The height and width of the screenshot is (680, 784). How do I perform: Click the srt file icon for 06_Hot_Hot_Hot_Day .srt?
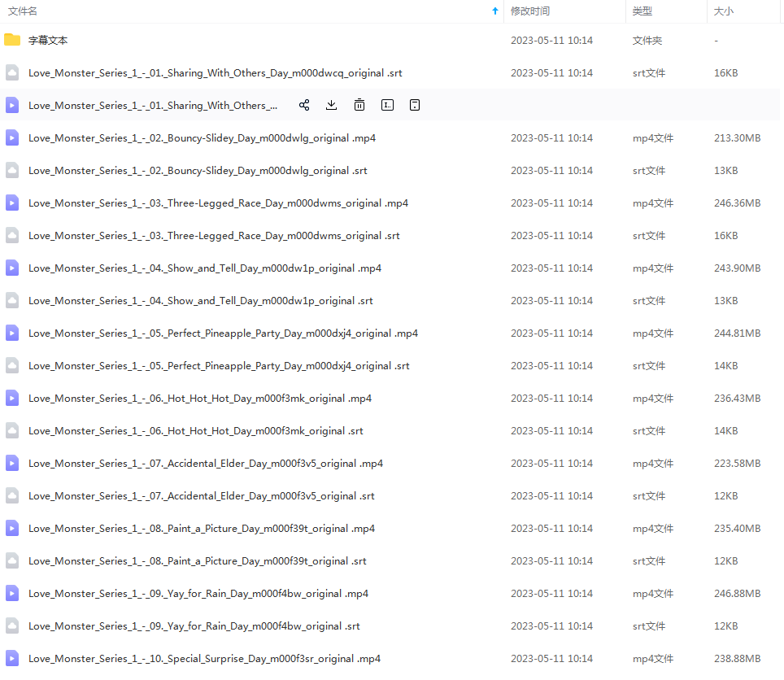12,430
